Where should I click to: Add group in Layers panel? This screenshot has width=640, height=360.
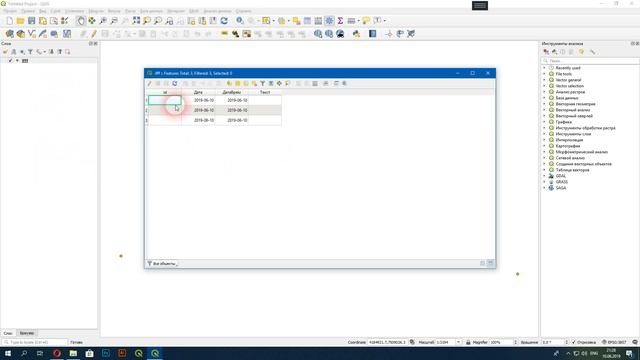[13, 52]
